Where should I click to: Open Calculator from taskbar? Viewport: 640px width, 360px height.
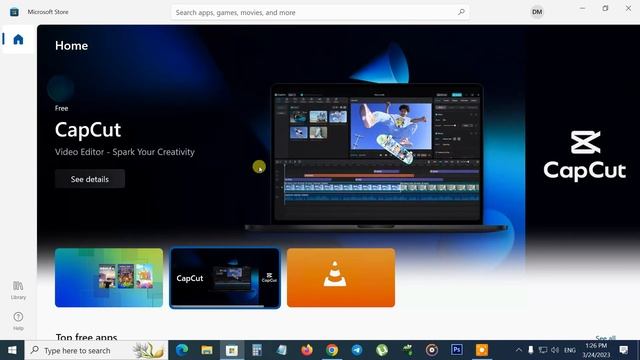tap(257, 350)
